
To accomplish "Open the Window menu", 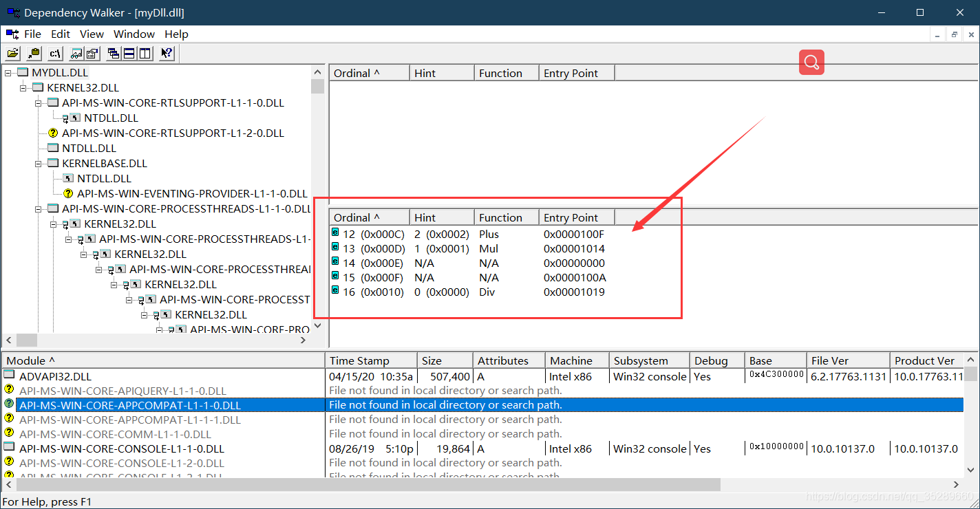I will [x=134, y=34].
